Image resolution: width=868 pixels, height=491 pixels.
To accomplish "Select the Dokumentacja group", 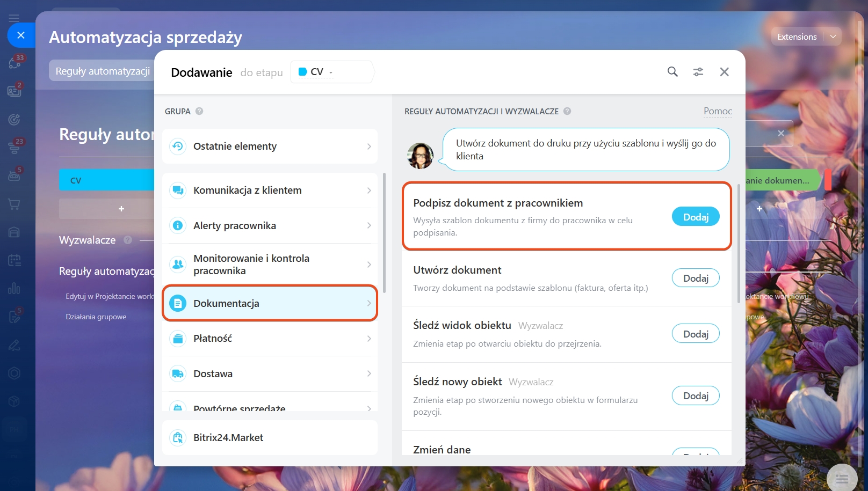I will pyautogui.click(x=270, y=303).
